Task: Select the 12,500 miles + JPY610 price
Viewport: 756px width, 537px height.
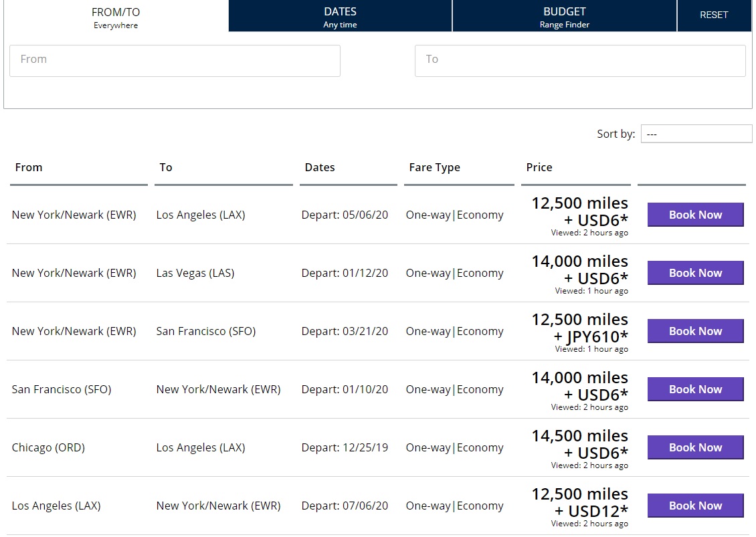Action: pyautogui.click(x=579, y=328)
